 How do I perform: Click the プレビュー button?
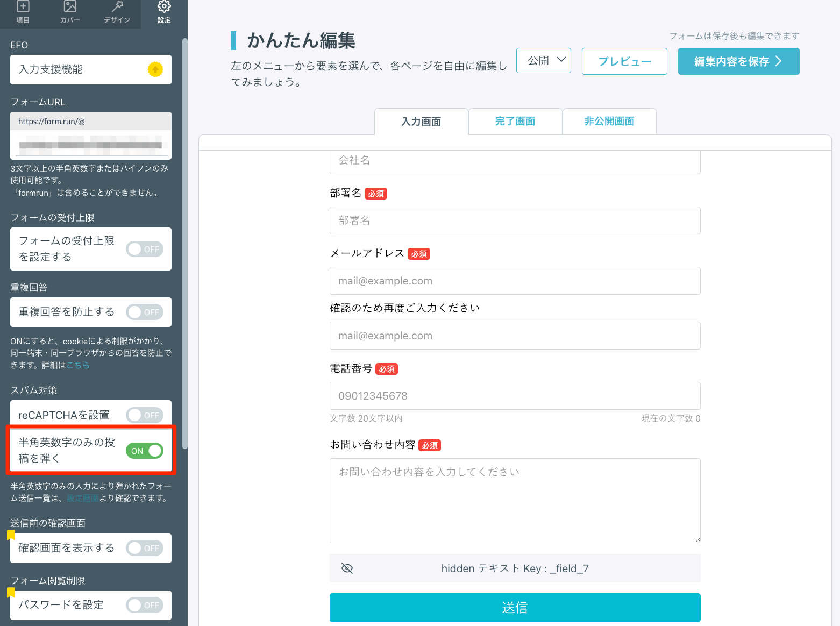tap(624, 61)
